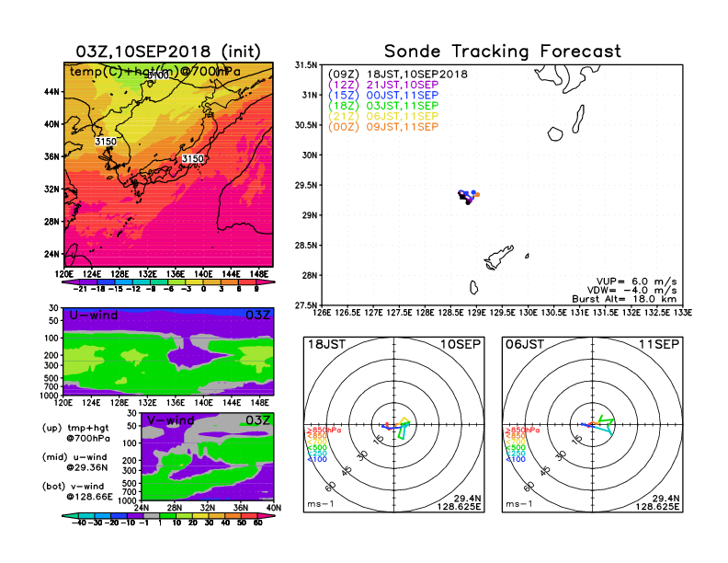
Task: Click the '(up) tmp+hgt @700hPa' note
Action: (75, 433)
